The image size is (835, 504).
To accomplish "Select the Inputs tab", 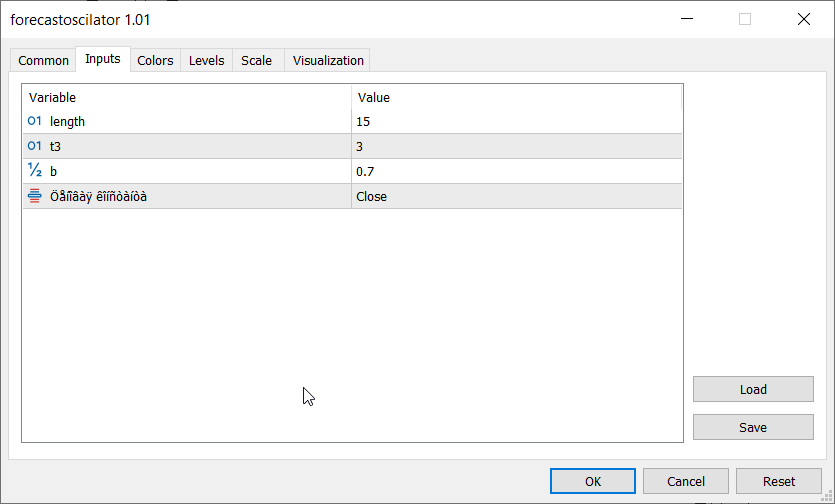I will coord(103,59).
